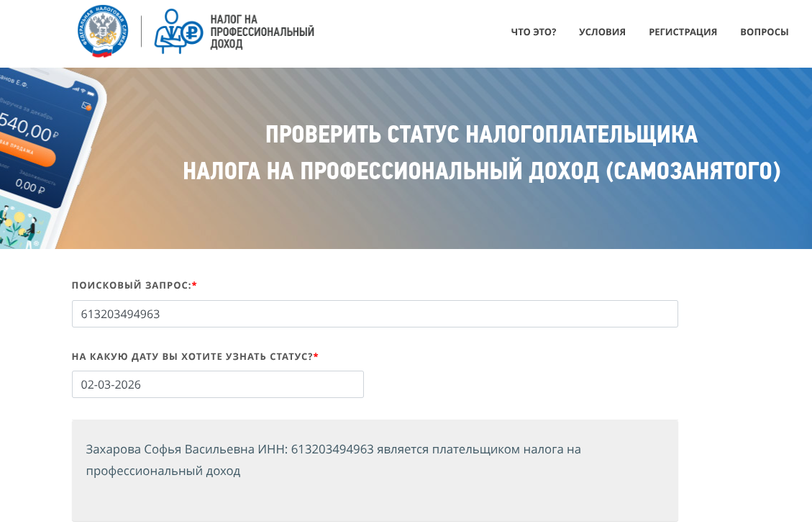Click the 0,00 ₽ debt amount on phone
Image resolution: width=812 pixels, height=529 pixels.
(30, 186)
